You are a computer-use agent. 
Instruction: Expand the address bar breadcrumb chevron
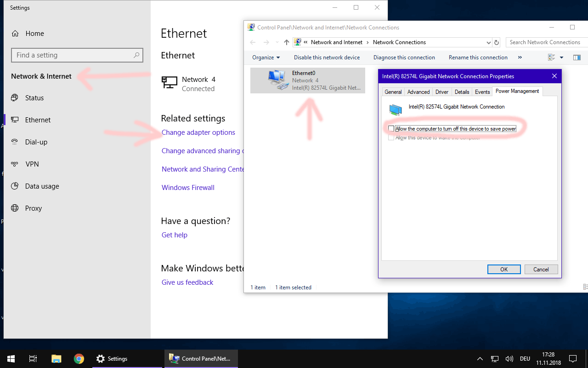pyautogui.click(x=306, y=42)
